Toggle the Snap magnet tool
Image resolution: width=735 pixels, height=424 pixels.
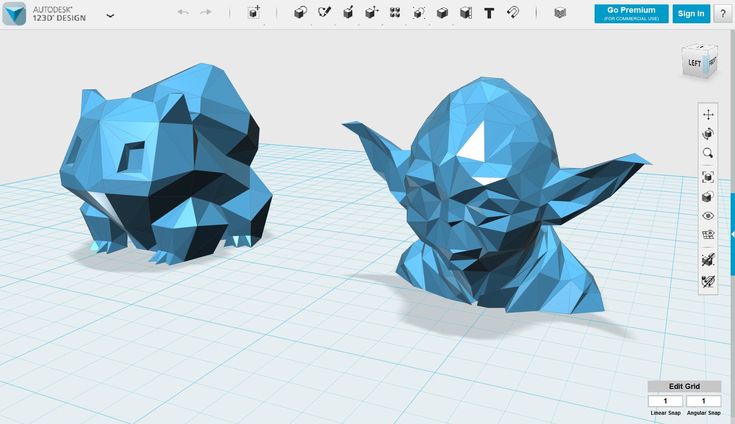513,12
